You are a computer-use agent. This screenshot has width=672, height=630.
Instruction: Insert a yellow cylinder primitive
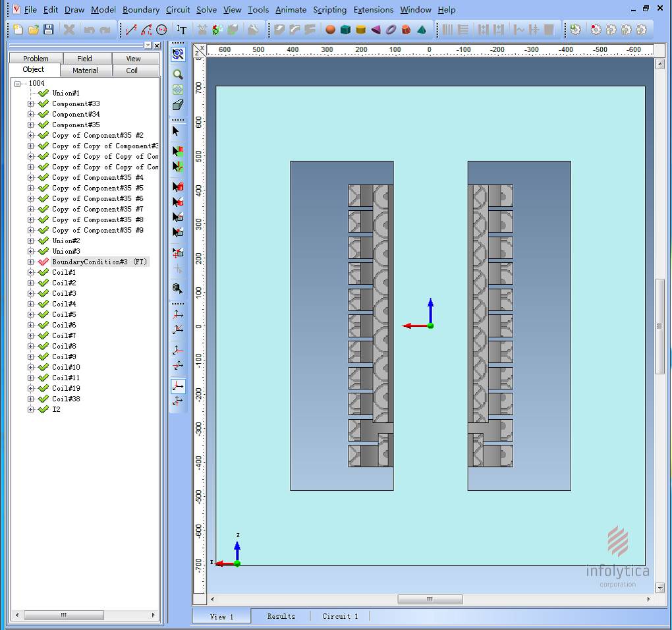tap(361, 30)
